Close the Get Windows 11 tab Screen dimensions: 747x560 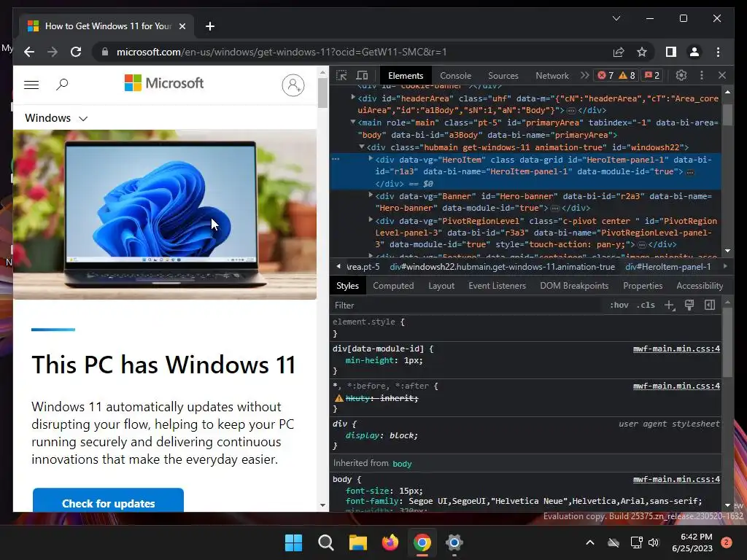tap(182, 26)
